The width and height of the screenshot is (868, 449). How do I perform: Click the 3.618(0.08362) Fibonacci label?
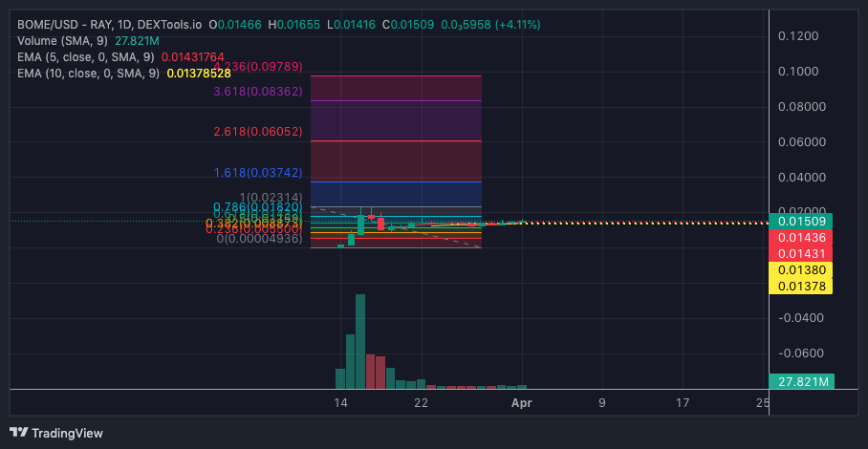coord(258,92)
